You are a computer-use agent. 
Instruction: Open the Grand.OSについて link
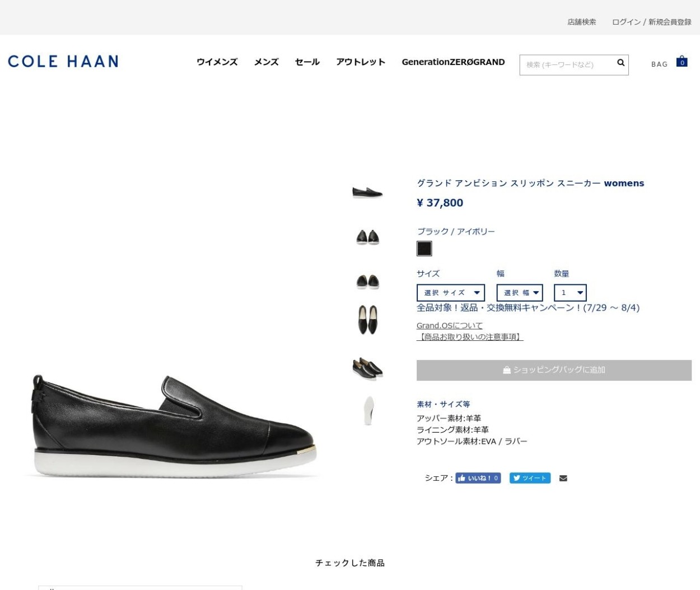click(x=449, y=325)
